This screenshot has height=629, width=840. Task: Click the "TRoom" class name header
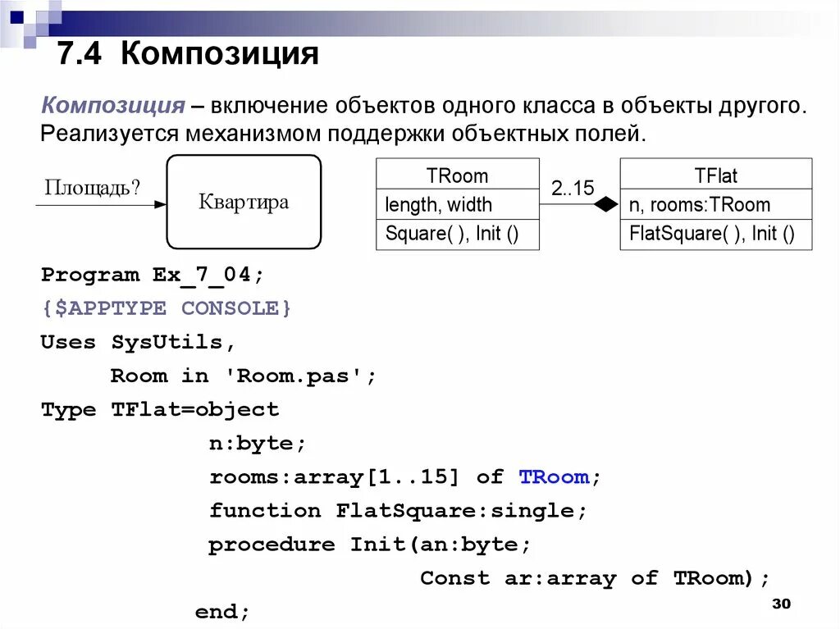[457, 175]
